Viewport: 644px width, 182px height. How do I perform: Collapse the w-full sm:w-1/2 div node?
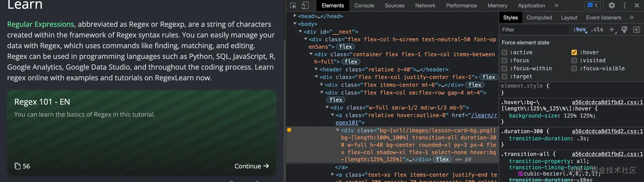pyautogui.click(x=327, y=108)
